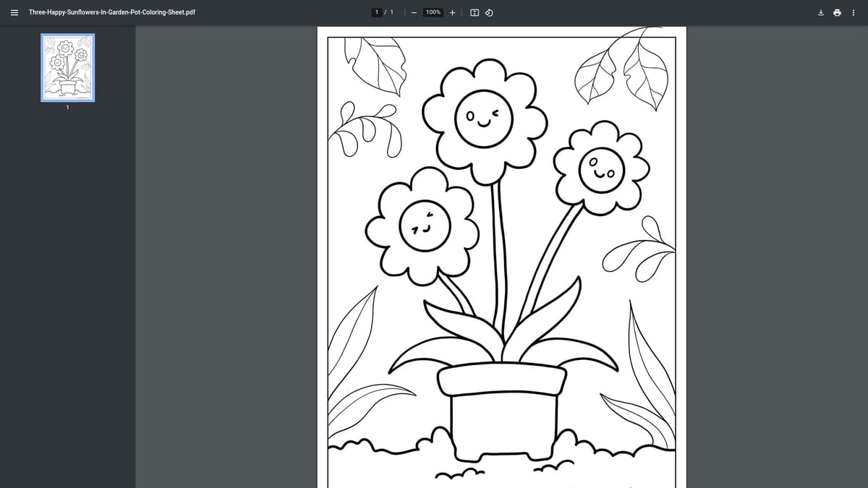Click the download icon to save the PDF

pyautogui.click(x=820, y=12)
